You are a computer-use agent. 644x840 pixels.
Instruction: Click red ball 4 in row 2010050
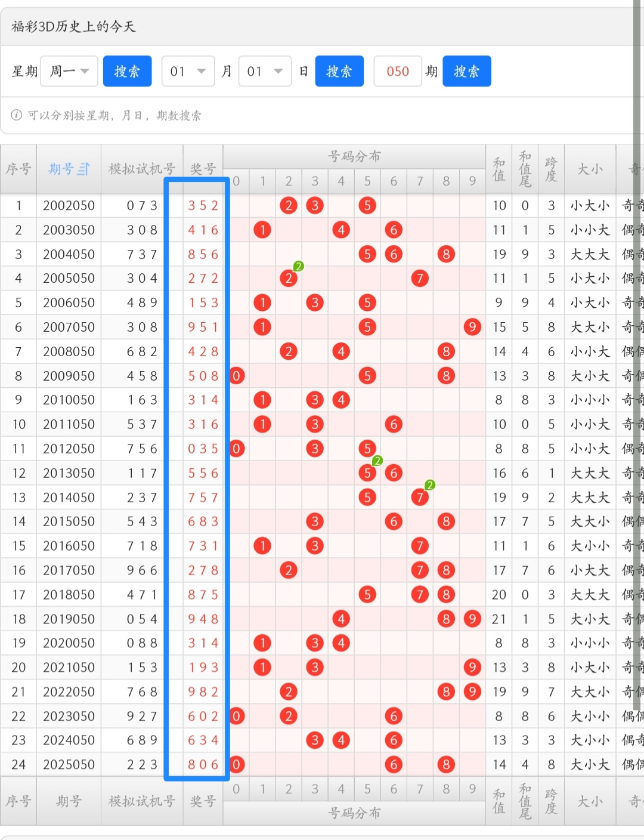coord(341,400)
